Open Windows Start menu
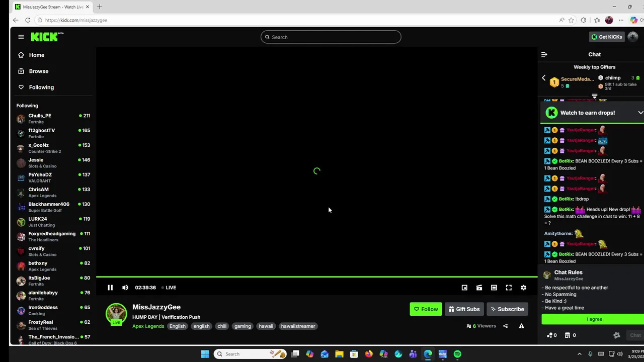 (x=205, y=354)
